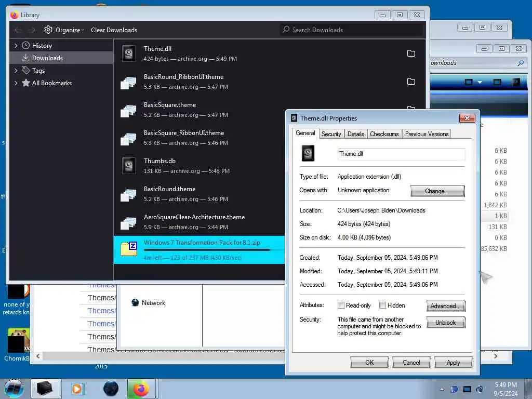Click Apply in Properties dialog
532x399 pixels.
pos(453,362)
